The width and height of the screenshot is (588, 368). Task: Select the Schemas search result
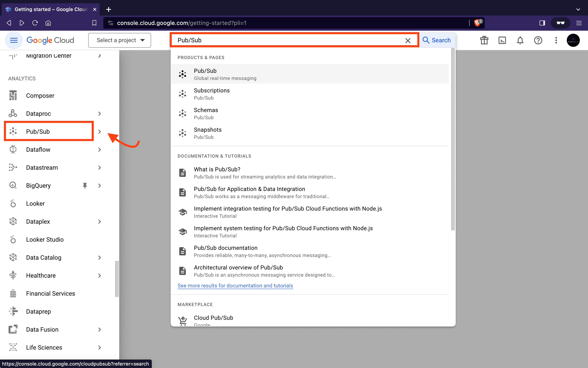(310, 113)
